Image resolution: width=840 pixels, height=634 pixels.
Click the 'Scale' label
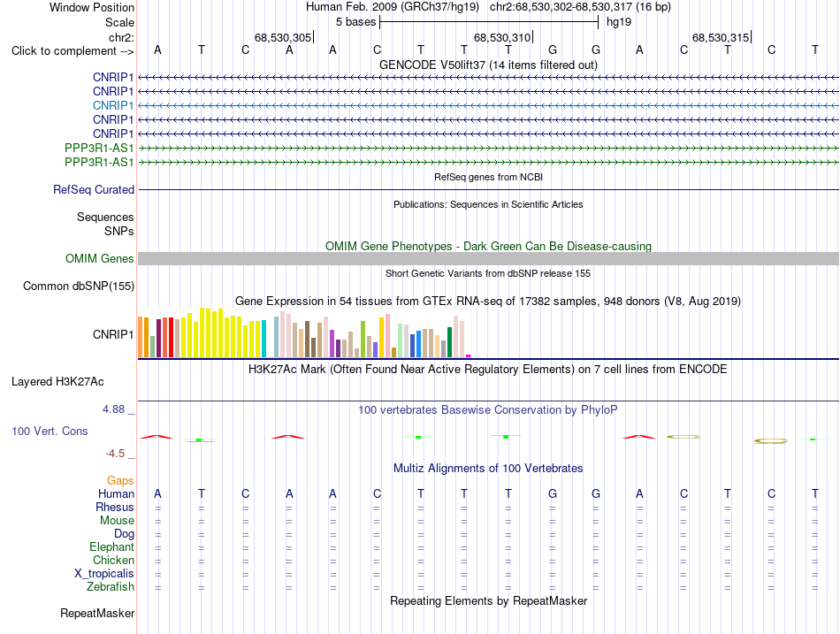pos(119,22)
